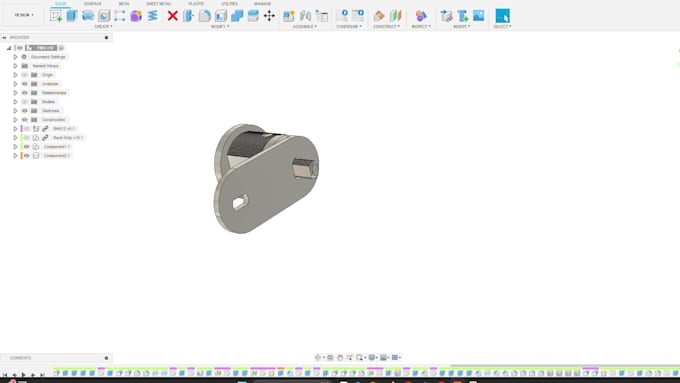Open the Create menu dropdown
The image size is (680, 383).
click(x=103, y=26)
